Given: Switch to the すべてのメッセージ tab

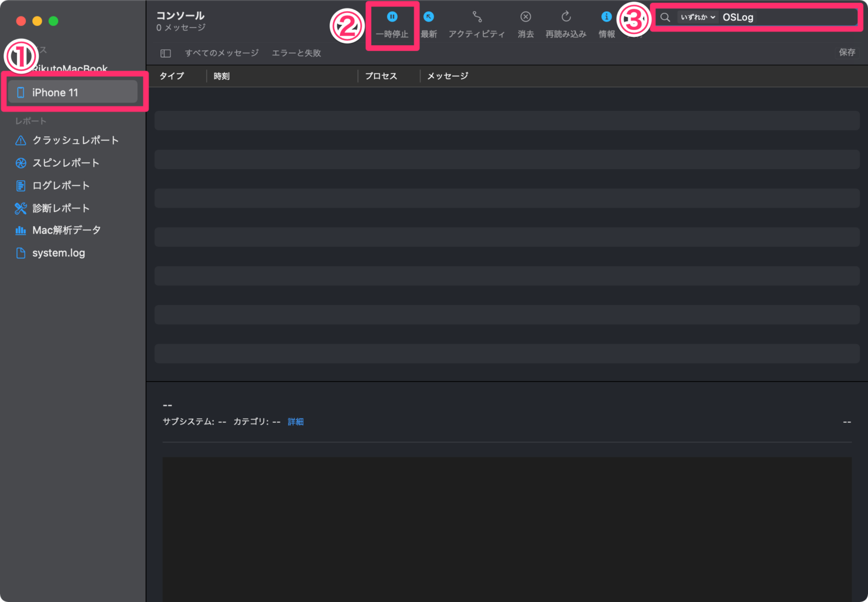Looking at the screenshot, I should coord(222,53).
